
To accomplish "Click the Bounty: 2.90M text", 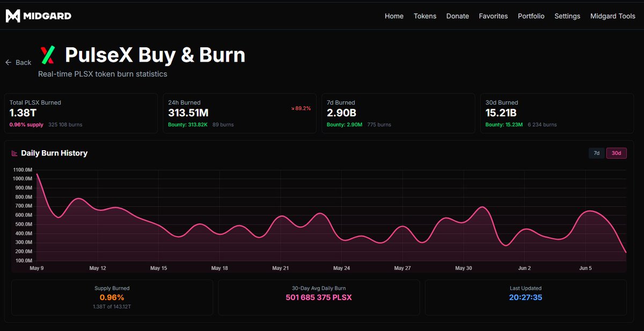I will pyautogui.click(x=345, y=125).
